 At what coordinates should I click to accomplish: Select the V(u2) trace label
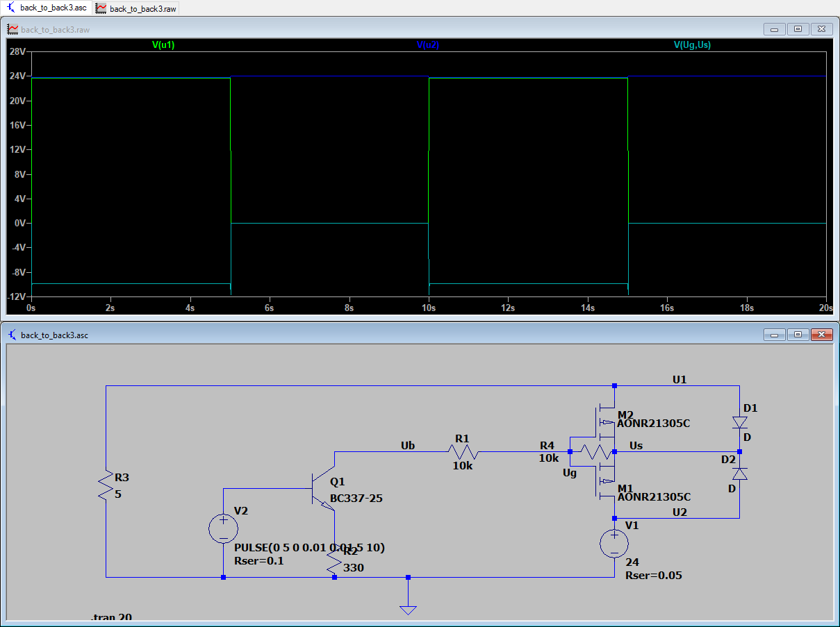click(428, 44)
